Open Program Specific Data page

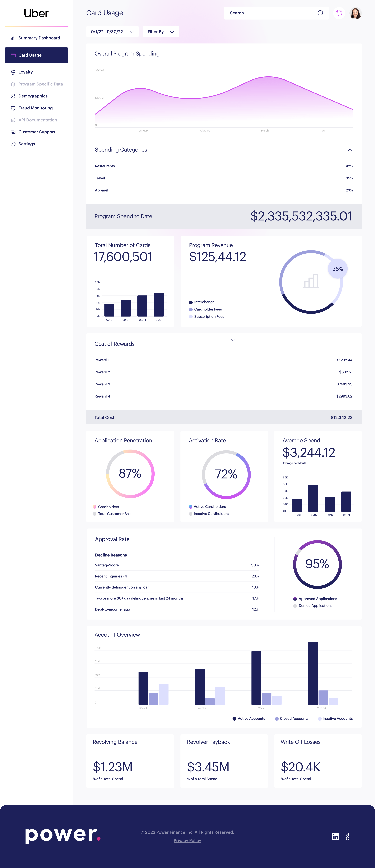click(x=36, y=84)
